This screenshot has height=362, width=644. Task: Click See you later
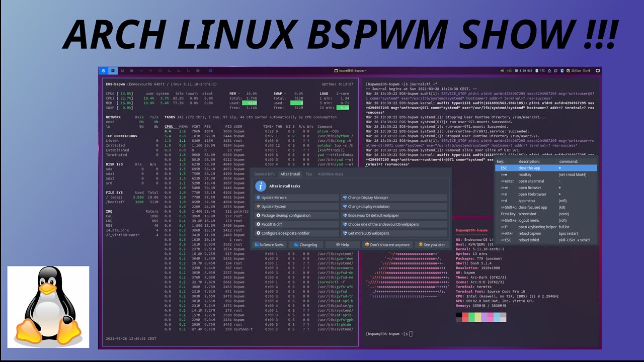[x=431, y=245]
